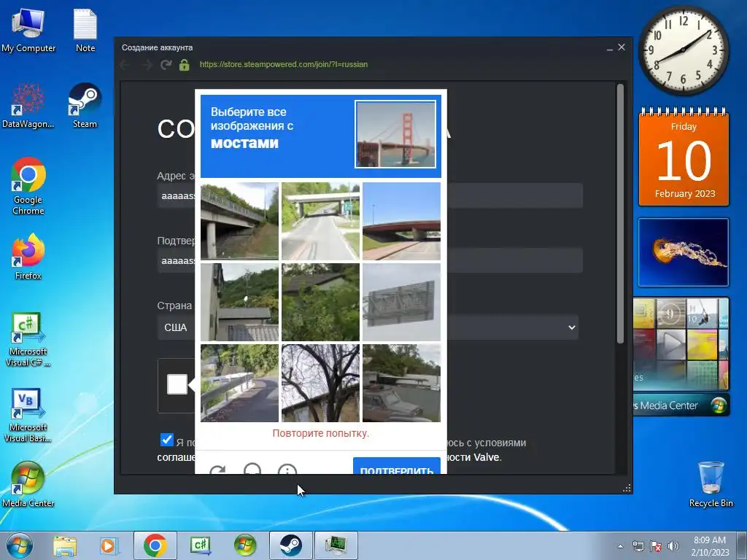The width and height of the screenshot is (747, 560).
Task: Click ПОДТВЕРДИТЬ to verify captcha
Action: tap(397, 466)
